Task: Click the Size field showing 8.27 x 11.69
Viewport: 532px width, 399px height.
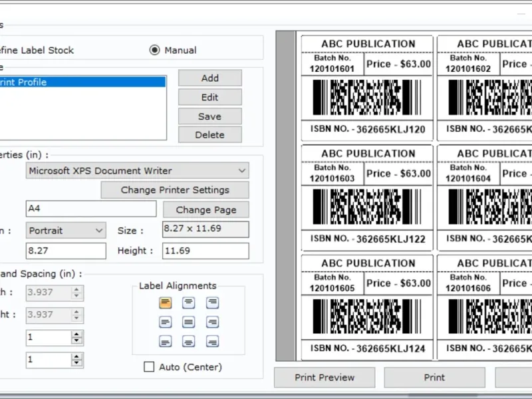Action: tap(205, 229)
